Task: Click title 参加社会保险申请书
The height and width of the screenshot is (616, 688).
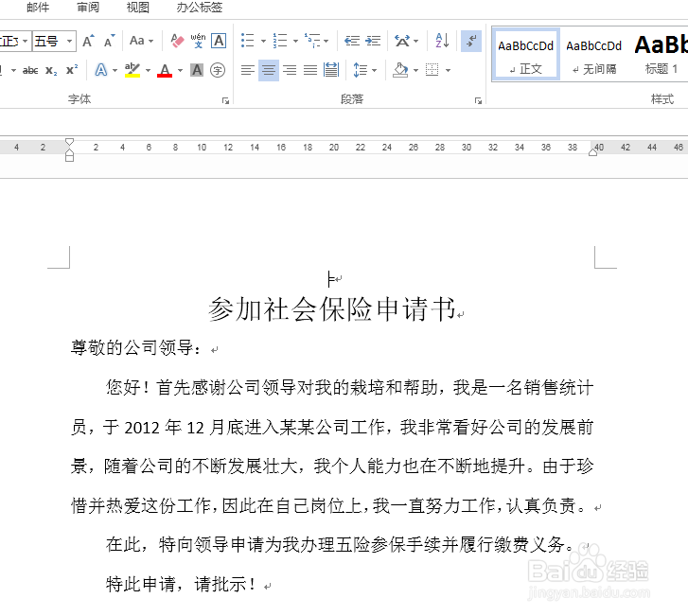Action: (332, 309)
